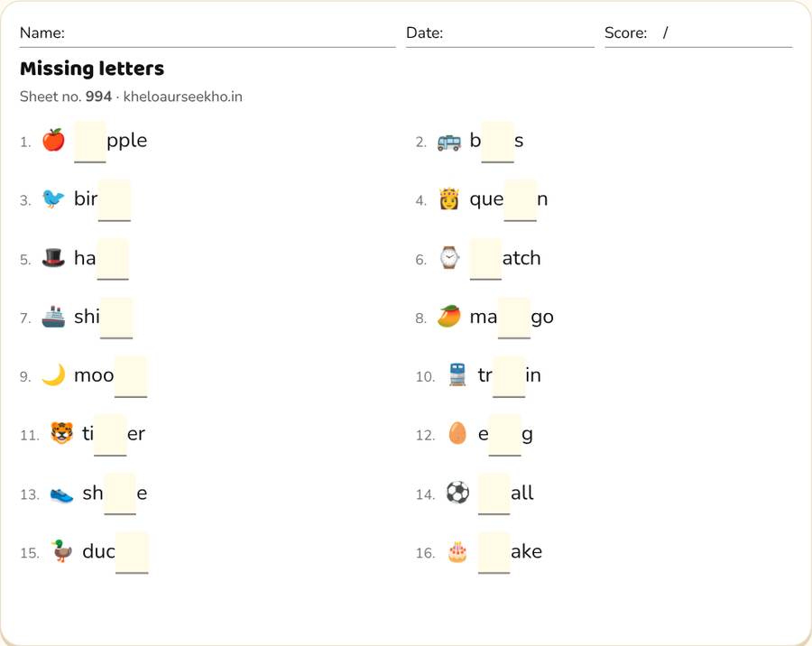Click the Score field line

pos(698,34)
